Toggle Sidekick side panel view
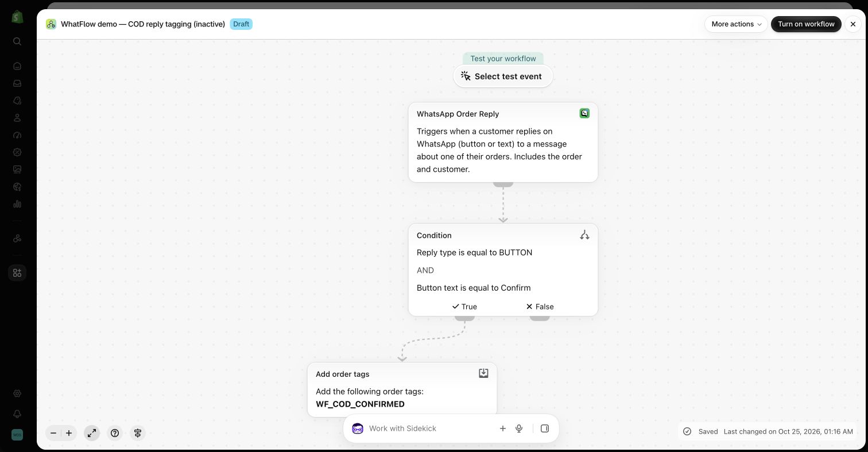 tap(545, 428)
